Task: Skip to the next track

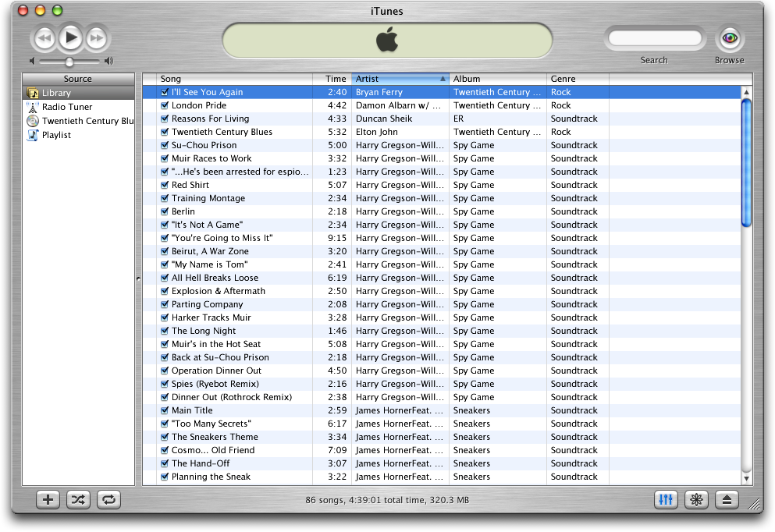Action: 96,37
